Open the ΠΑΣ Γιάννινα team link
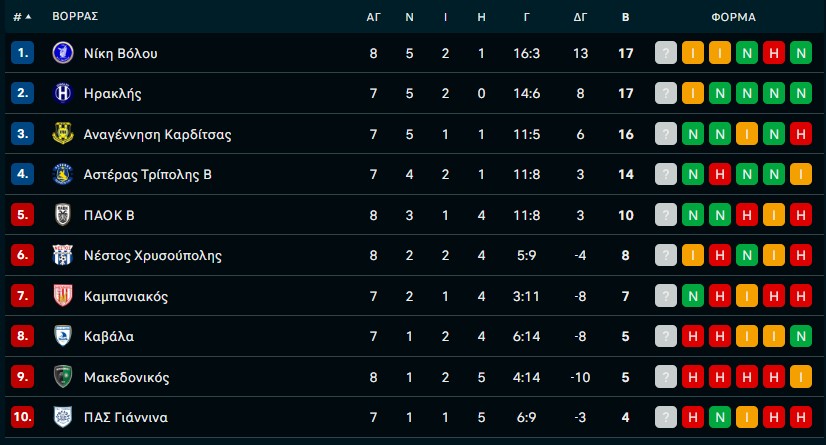Image resolution: width=826 pixels, height=445 pixels. 125,417
